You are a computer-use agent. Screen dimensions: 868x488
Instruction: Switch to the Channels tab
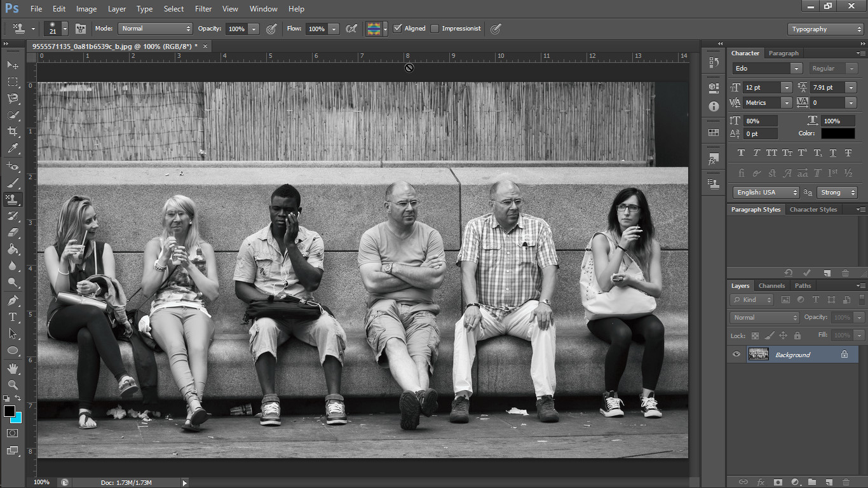tap(771, 286)
